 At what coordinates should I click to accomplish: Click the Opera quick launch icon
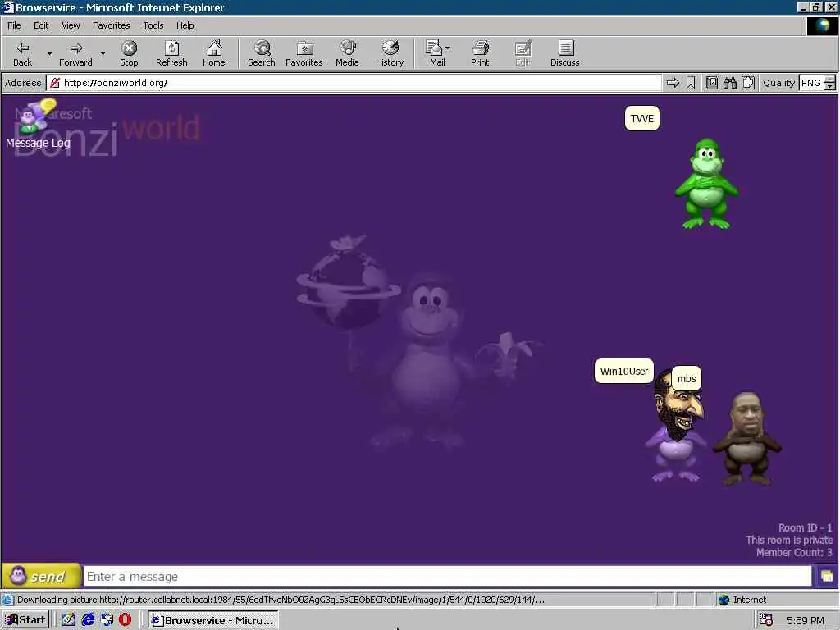click(125, 620)
